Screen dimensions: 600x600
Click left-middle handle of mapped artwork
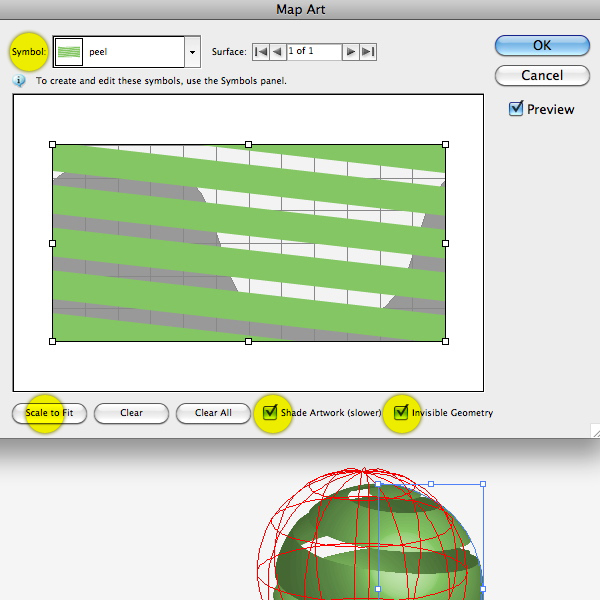(53, 243)
